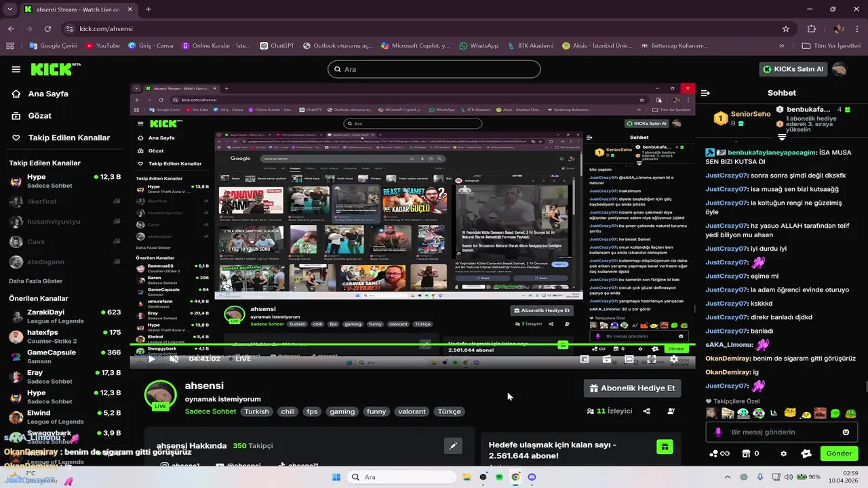Jump to LIVE in the player
This screenshot has height=488, width=868.
coord(239,359)
